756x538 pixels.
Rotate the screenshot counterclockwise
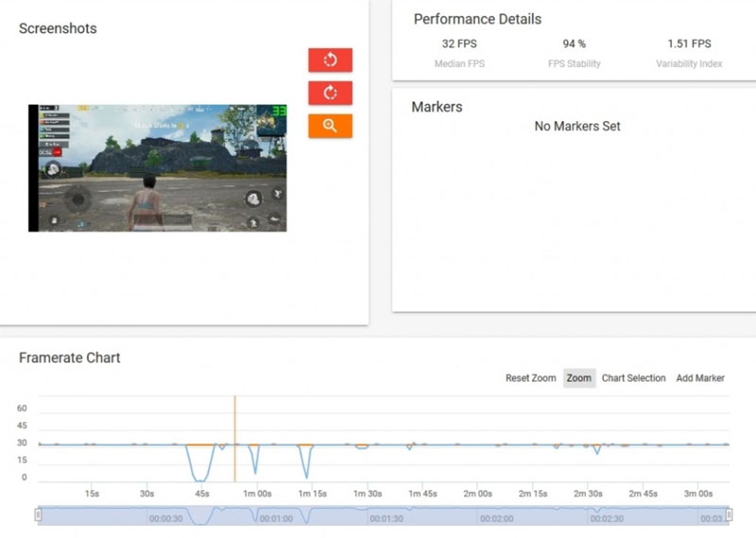(x=330, y=61)
